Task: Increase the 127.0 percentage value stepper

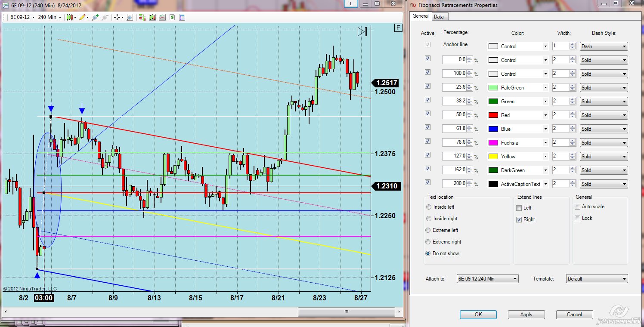Action: pos(470,154)
